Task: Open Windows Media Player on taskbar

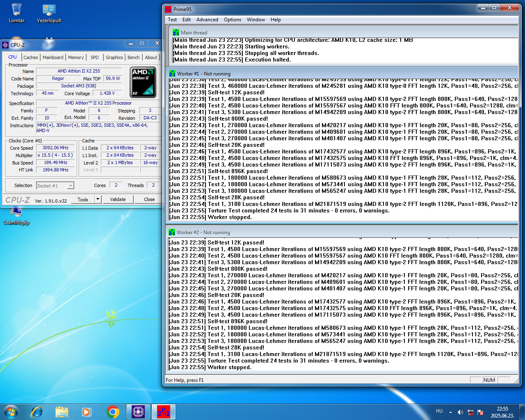Action: [86, 411]
